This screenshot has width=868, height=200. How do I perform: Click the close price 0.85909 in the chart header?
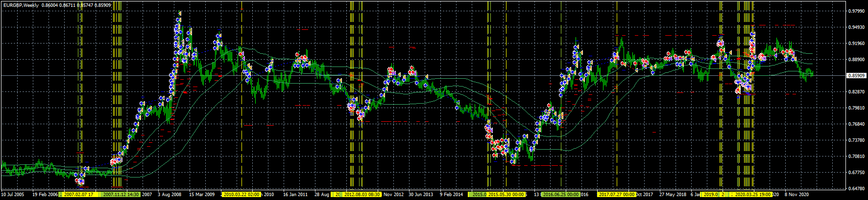tap(103, 5)
